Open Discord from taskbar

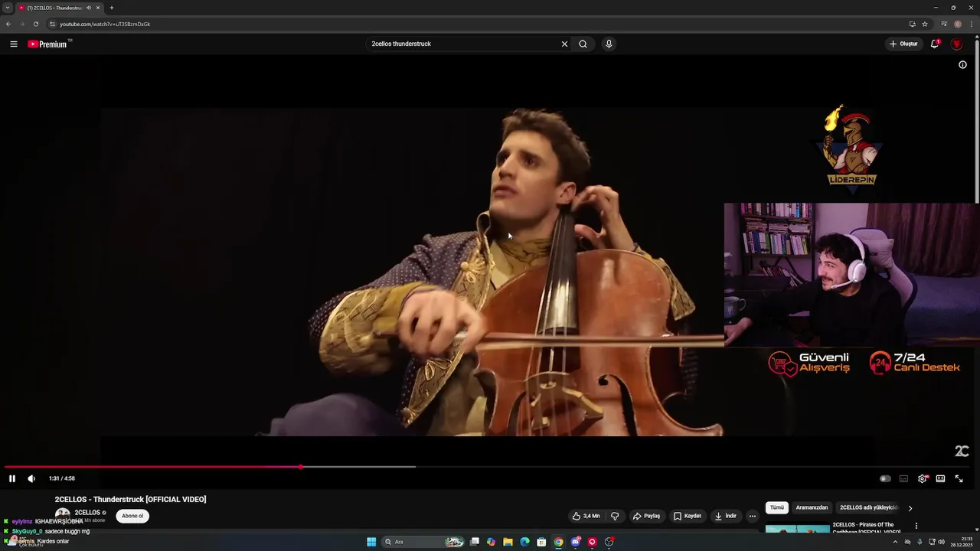[x=576, y=542]
